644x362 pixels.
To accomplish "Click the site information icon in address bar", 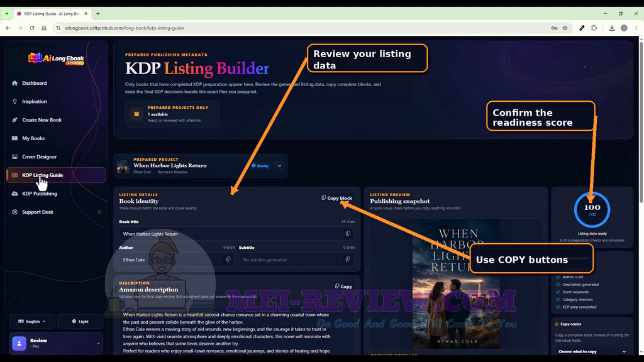I will (x=58, y=28).
